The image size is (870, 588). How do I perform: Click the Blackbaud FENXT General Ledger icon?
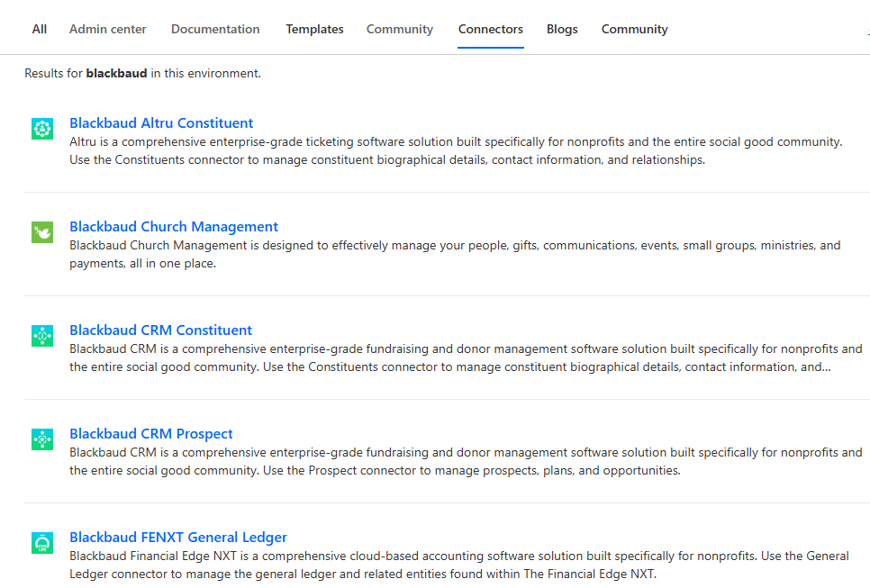[x=42, y=543]
